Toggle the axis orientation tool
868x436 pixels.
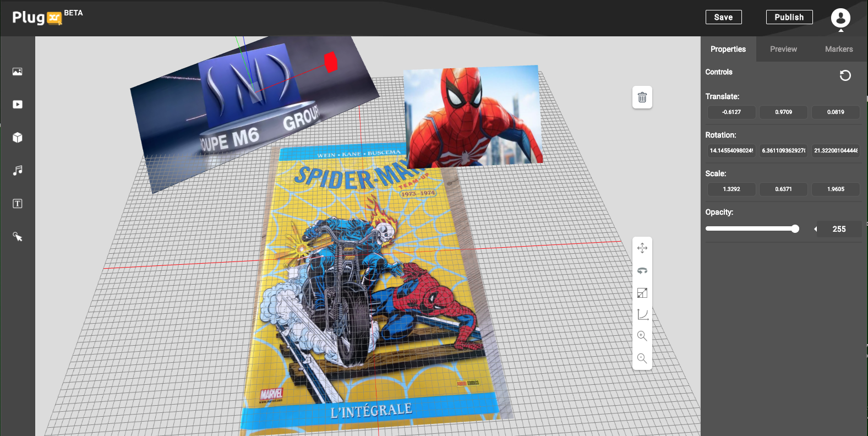click(642, 314)
